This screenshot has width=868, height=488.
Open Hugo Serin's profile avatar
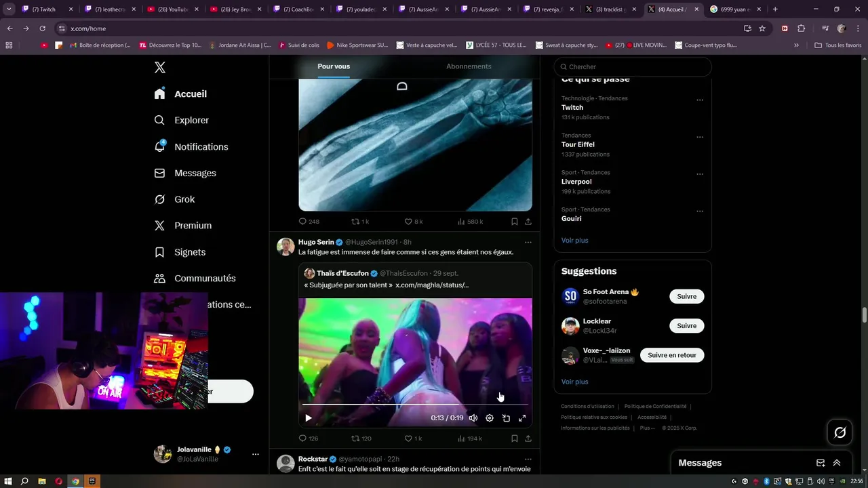pos(285,247)
